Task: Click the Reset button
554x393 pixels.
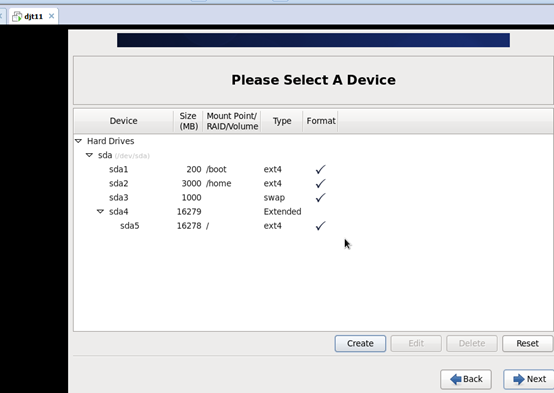Action: pos(527,343)
